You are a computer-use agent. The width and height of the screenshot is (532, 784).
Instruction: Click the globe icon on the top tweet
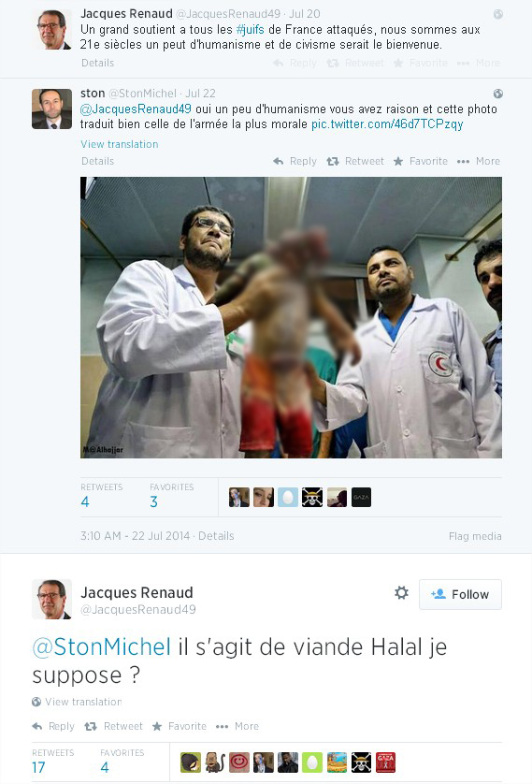(498, 14)
